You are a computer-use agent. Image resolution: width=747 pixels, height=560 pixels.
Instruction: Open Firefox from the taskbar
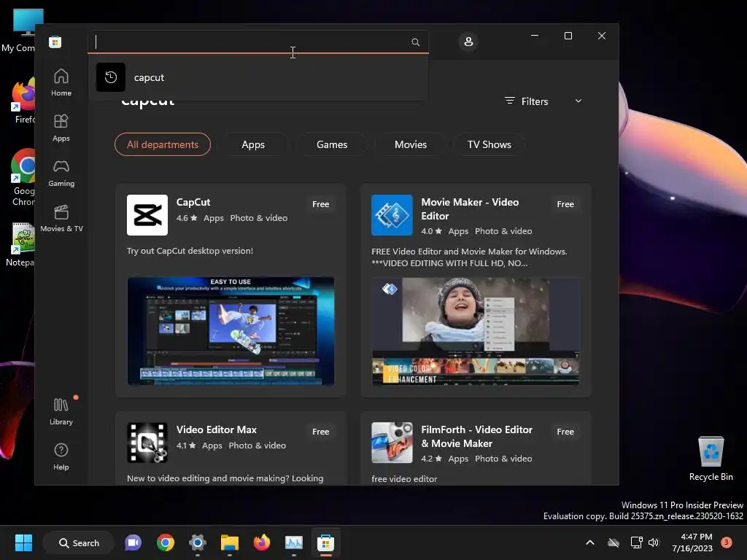pos(262,542)
